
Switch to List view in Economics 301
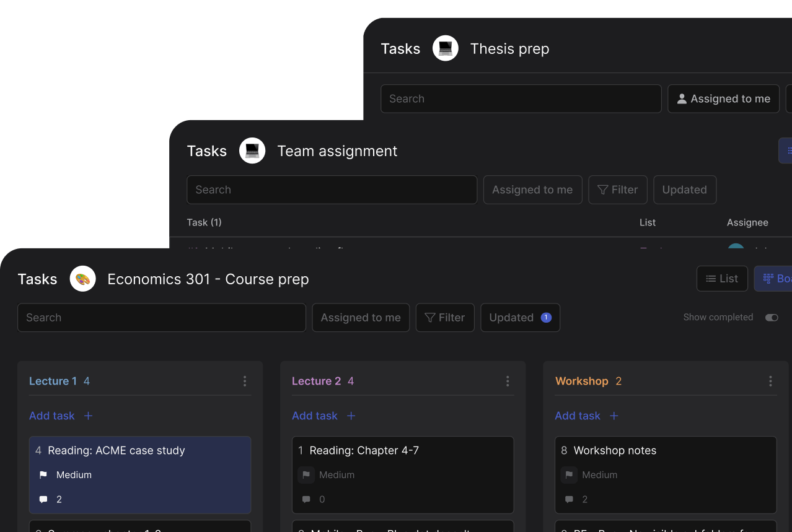pyautogui.click(x=722, y=279)
